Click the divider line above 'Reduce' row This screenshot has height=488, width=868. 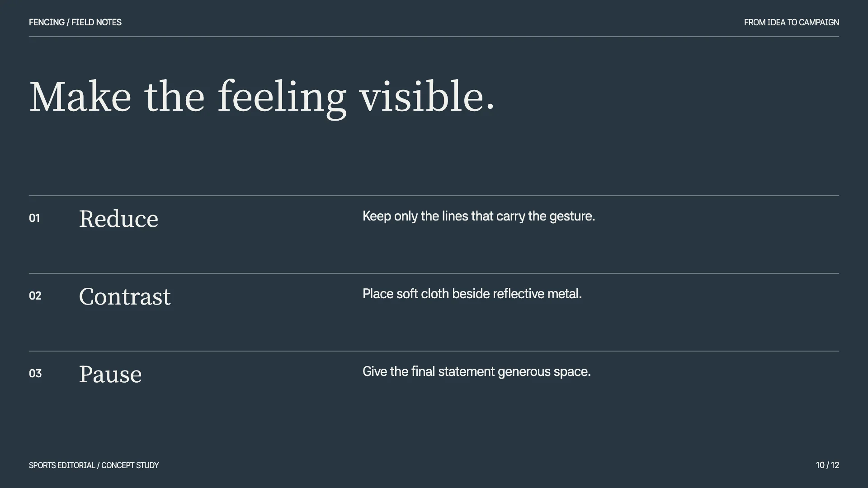tap(434, 196)
